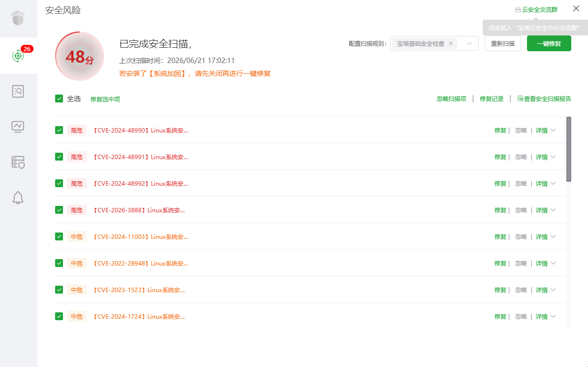
Task: Click the 高危 tag on CVE-2024-48991
Action: tap(76, 157)
